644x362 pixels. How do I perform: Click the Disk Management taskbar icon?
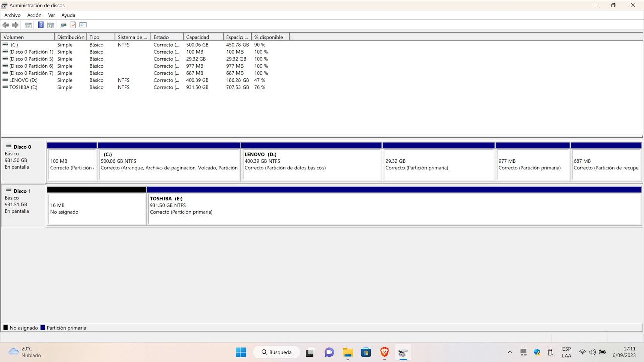point(403,352)
